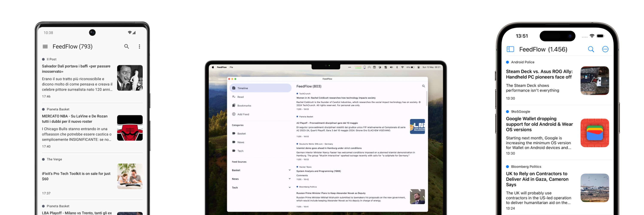Click the Add Feed plus icon
This screenshot has height=215, width=644.
point(234,114)
